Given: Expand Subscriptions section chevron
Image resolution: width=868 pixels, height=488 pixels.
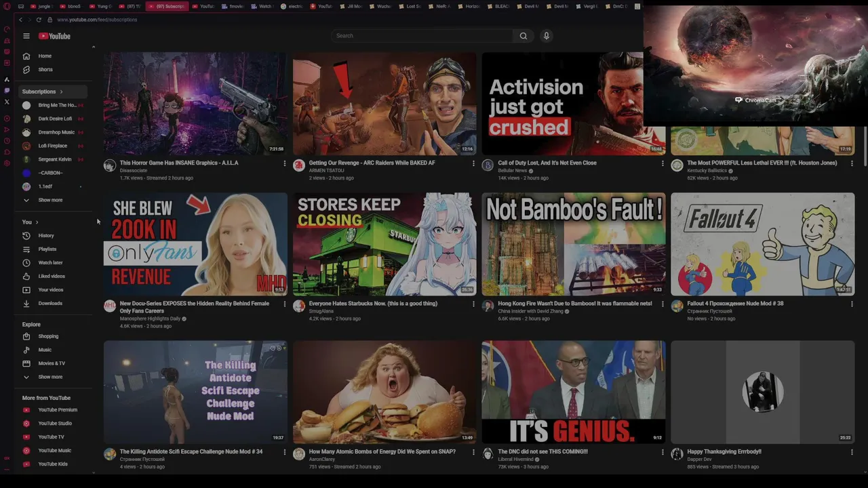Looking at the screenshot, I should [61, 91].
